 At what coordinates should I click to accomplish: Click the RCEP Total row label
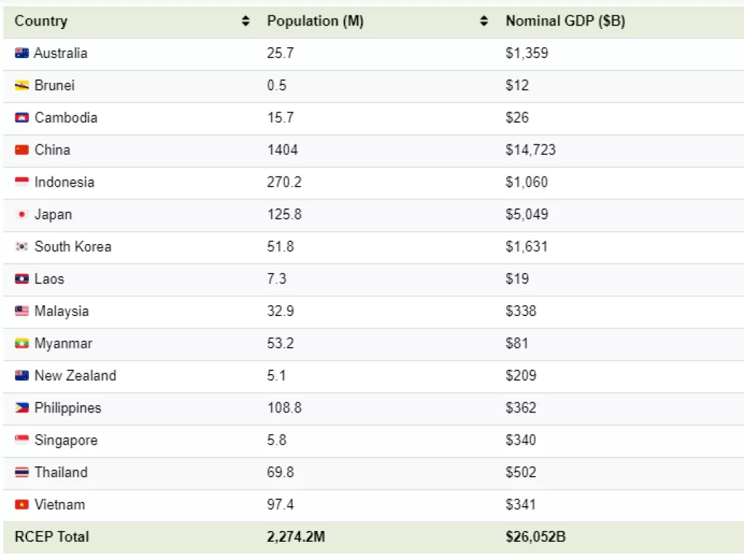point(52,537)
